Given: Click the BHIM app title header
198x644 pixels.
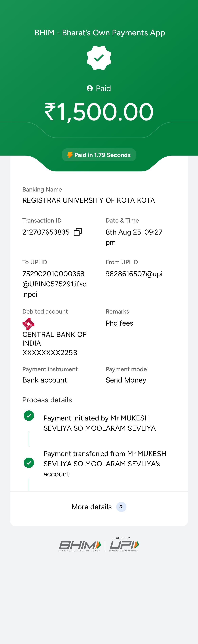Looking at the screenshot, I should click(99, 33).
